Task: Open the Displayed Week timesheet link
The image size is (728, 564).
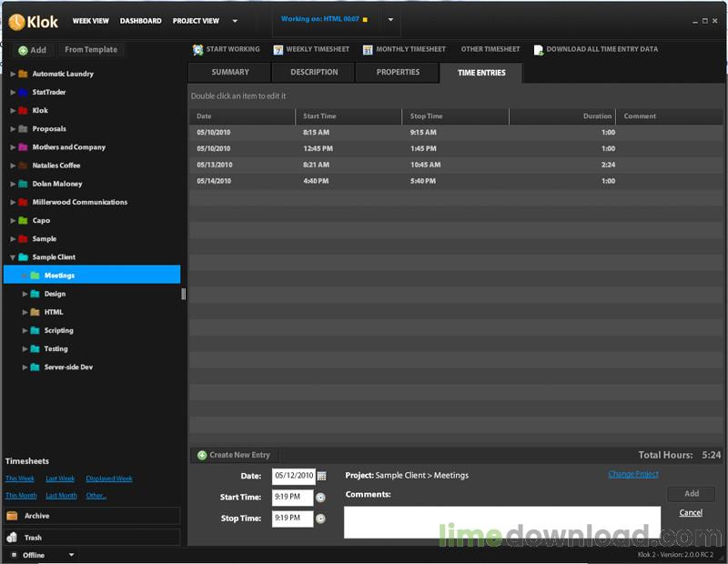Action: coord(109,478)
